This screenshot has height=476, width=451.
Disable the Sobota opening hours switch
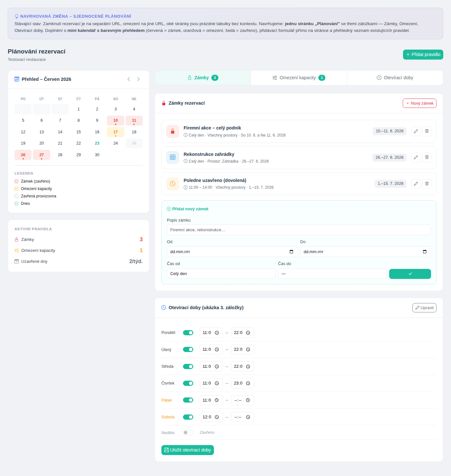188,417
